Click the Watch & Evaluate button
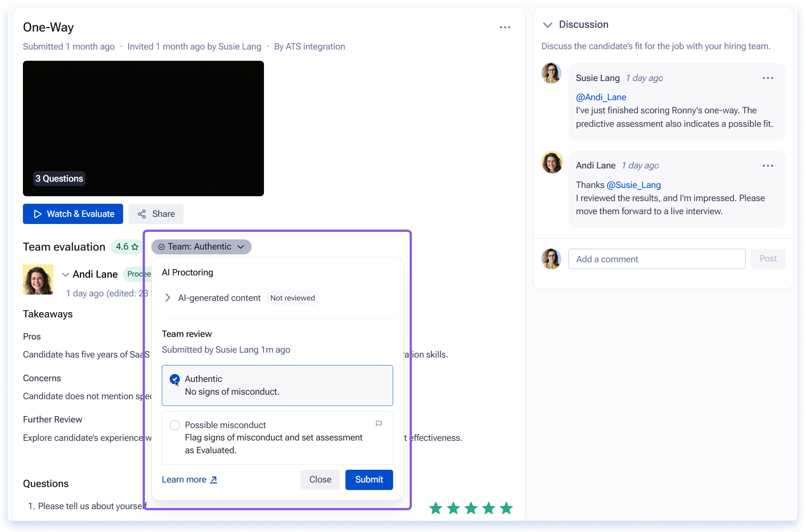The image size is (805, 532). 73,214
